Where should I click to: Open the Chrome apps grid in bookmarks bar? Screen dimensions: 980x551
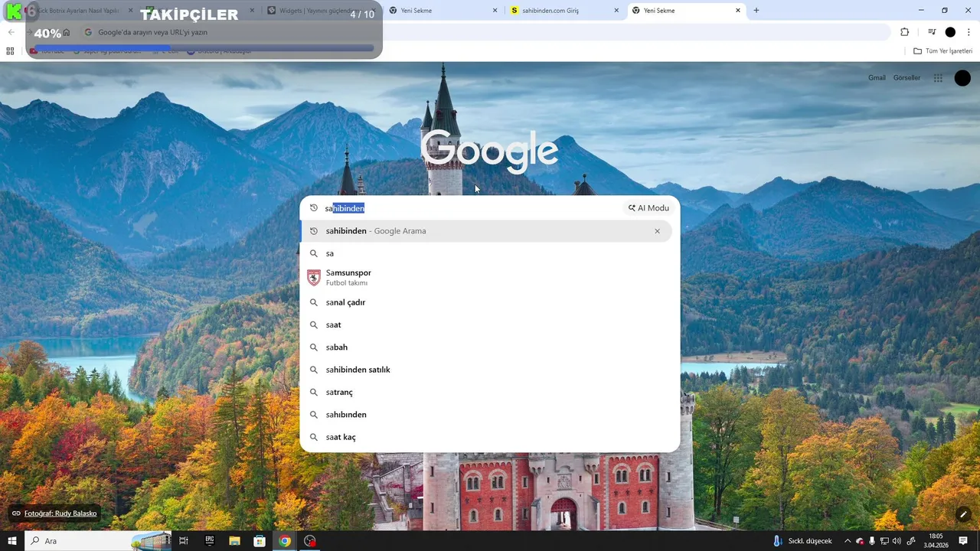coord(10,51)
